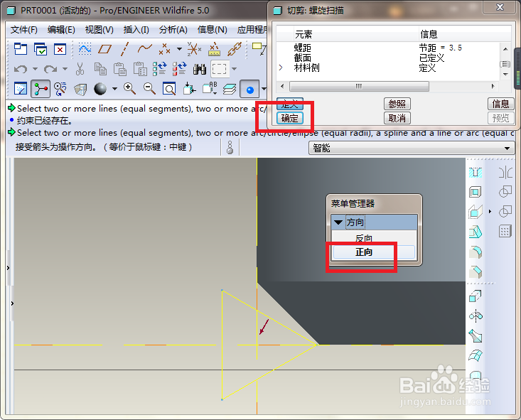Select the Pattern tool in the right toolbar
This screenshot has height=420, width=521.
coord(505,231)
